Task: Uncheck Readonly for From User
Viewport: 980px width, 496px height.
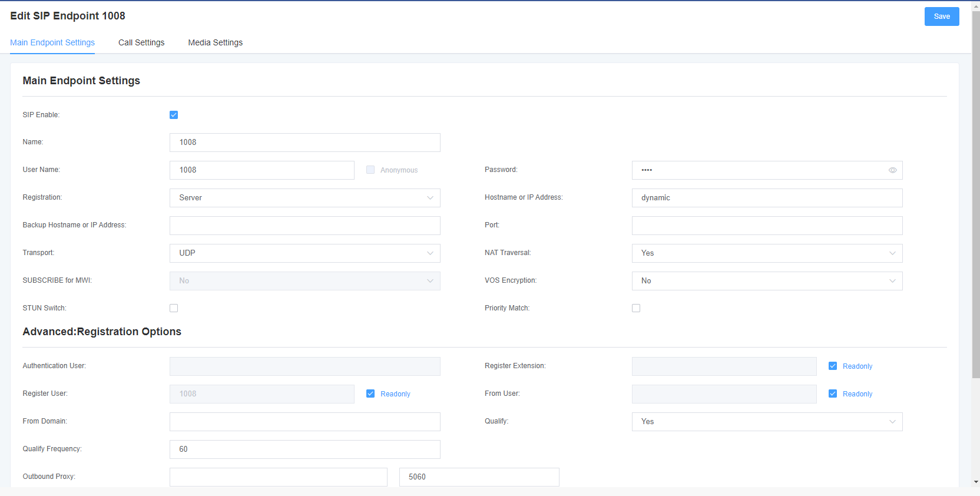Action: point(833,394)
